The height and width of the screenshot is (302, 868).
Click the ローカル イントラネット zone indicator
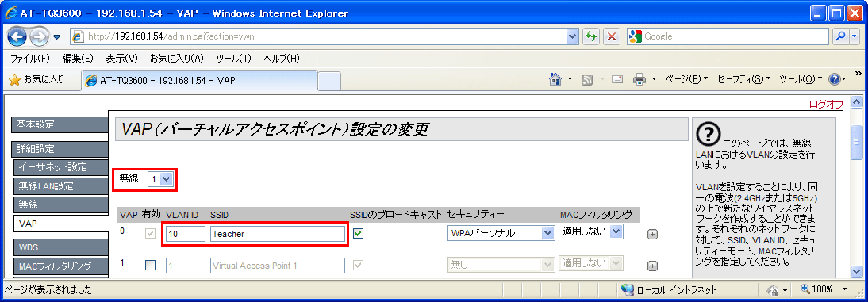[x=669, y=290]
